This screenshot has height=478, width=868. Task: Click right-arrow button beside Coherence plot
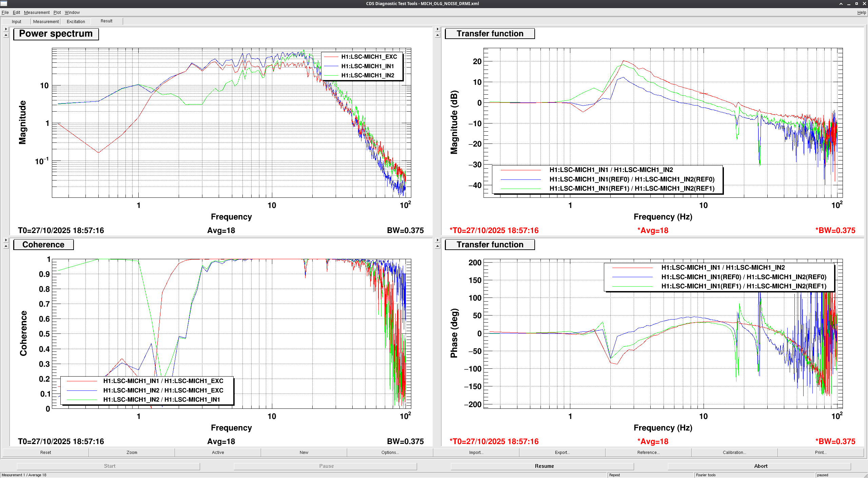click(x=6, y=240)
